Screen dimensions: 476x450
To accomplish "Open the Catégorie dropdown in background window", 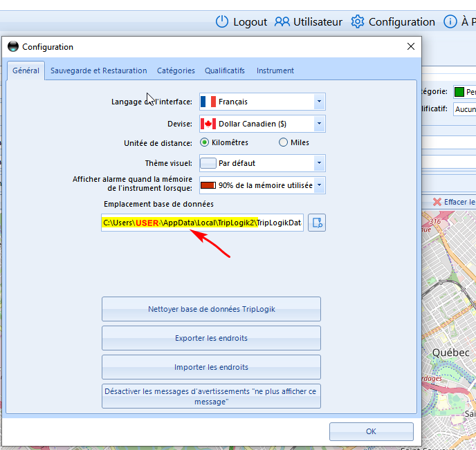I will point(464,92).
